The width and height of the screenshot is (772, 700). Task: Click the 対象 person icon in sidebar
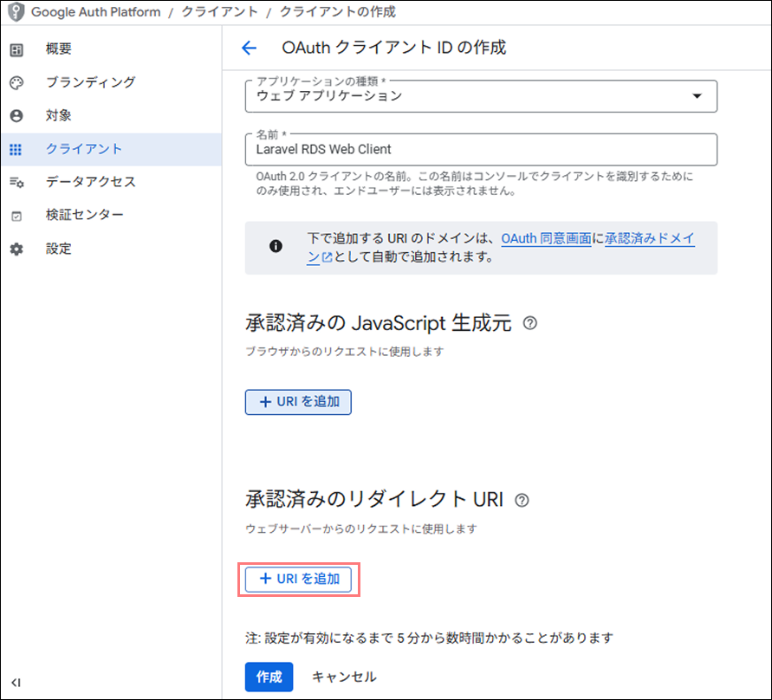[16, 115]
